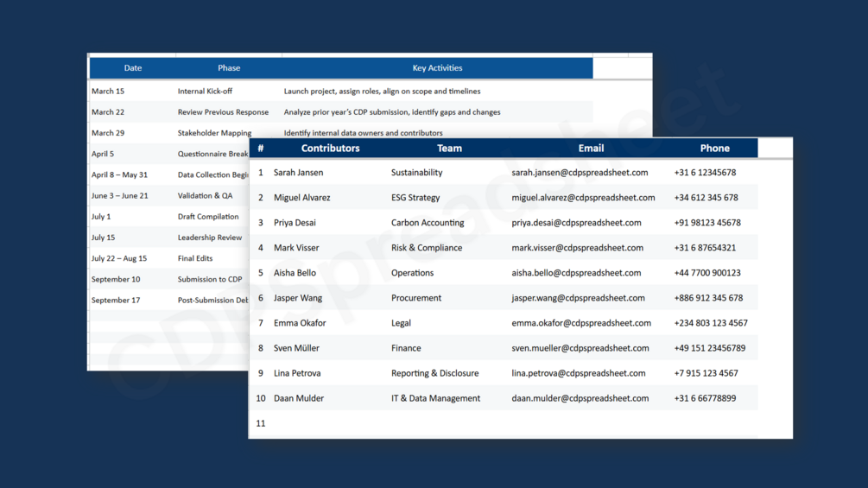Click the March 15 date cell
Viewport: 868px width, 488px height.
108,92
